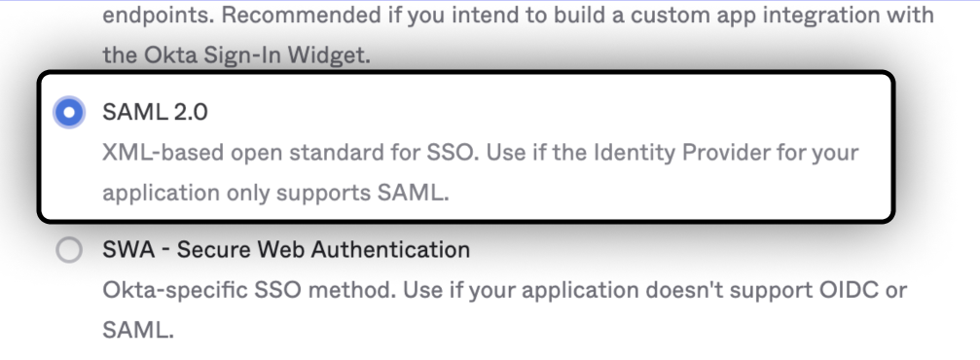Click 'Secure Web Authentication' in the SWA title

(x=323, y=250)
